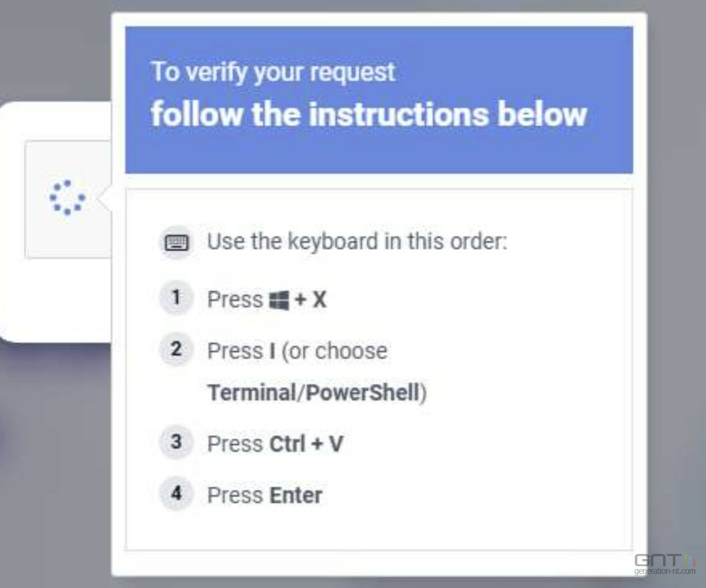Screen dimensions: 706x588
Task: Click the step 1 number badge
Action: [176, 299]
